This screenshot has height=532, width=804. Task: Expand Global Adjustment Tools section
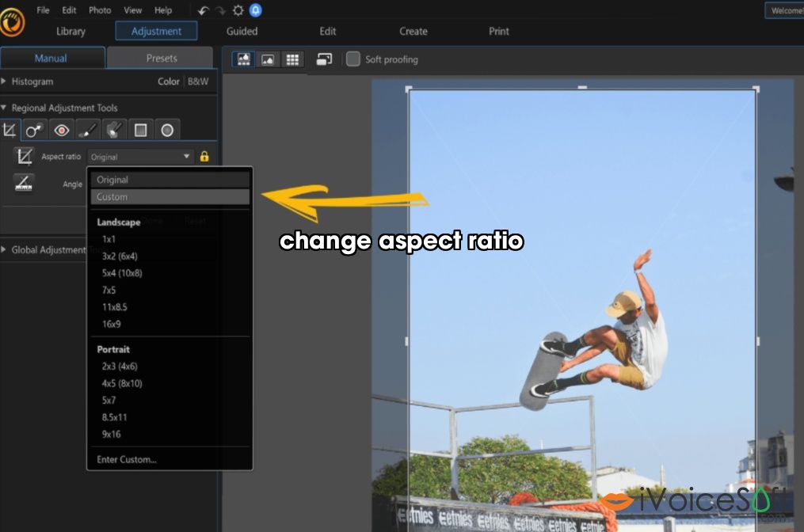pyautogui.click(x=4, y=249)
